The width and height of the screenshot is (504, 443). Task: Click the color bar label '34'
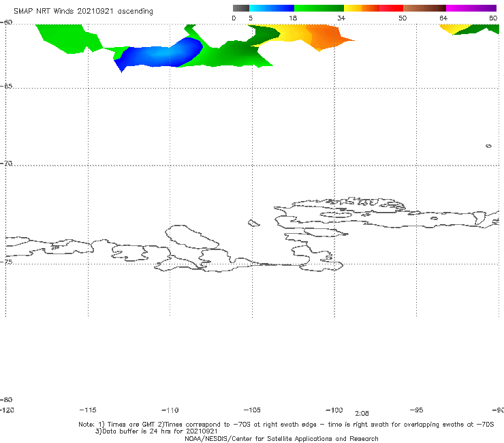pos(341,18)
